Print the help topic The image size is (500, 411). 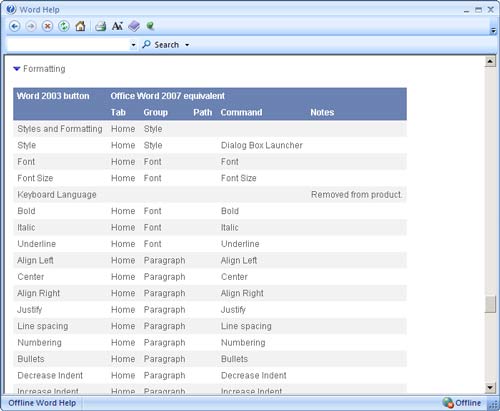coord(100,26)
